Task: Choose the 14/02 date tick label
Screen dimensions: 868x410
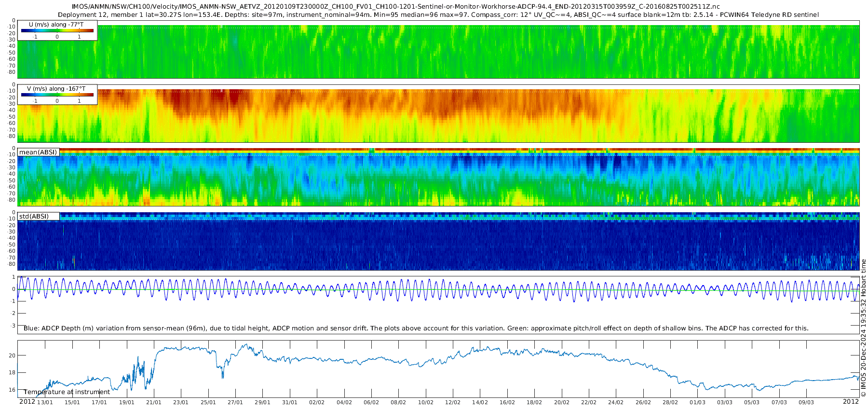Action: click(480, 402)
